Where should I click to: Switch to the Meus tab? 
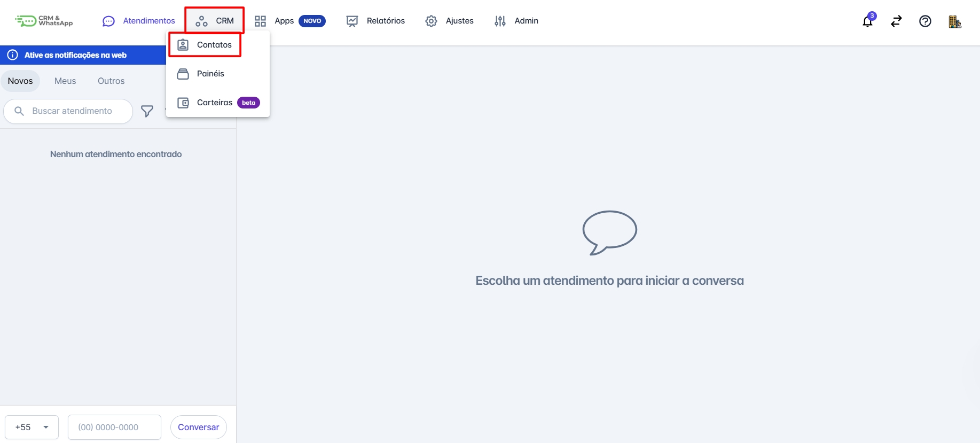pyautogui.click(x=65, y=81)
